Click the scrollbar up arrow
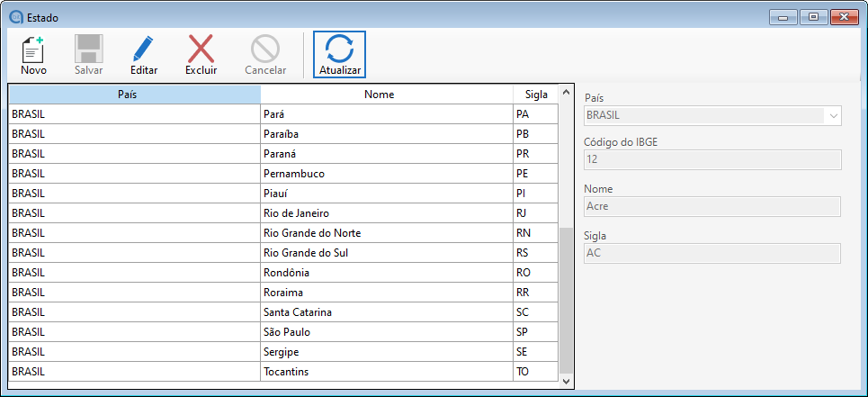The height and width of the screenshot is (397, 868). [566, 93]
